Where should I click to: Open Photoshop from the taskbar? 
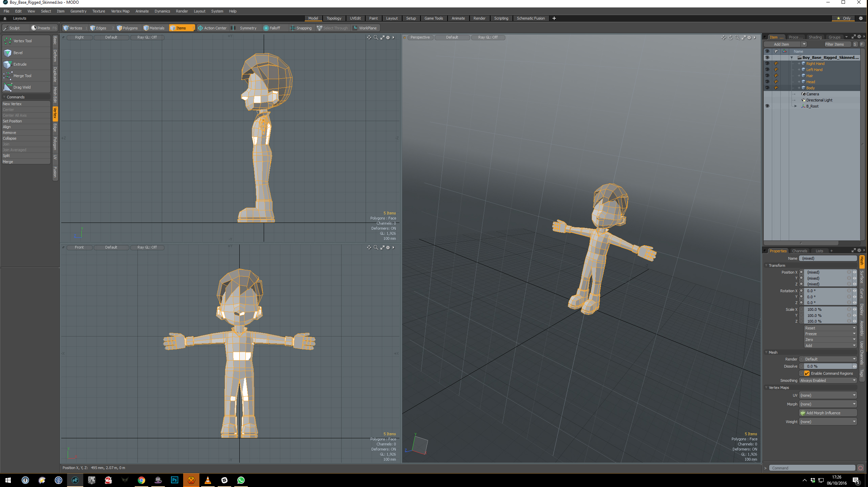(x=174, y=480)
